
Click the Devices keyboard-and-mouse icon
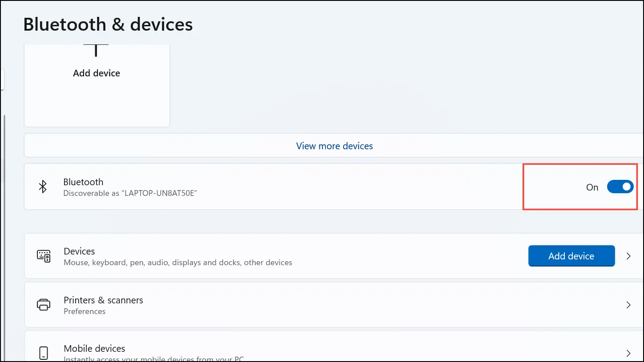pyautogui.click(x=44, y=256)
